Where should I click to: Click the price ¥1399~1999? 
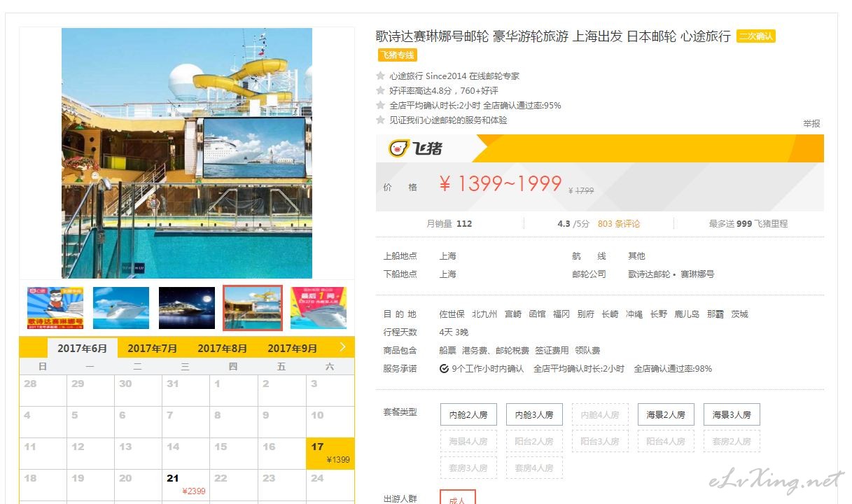(x=501, y=183)
